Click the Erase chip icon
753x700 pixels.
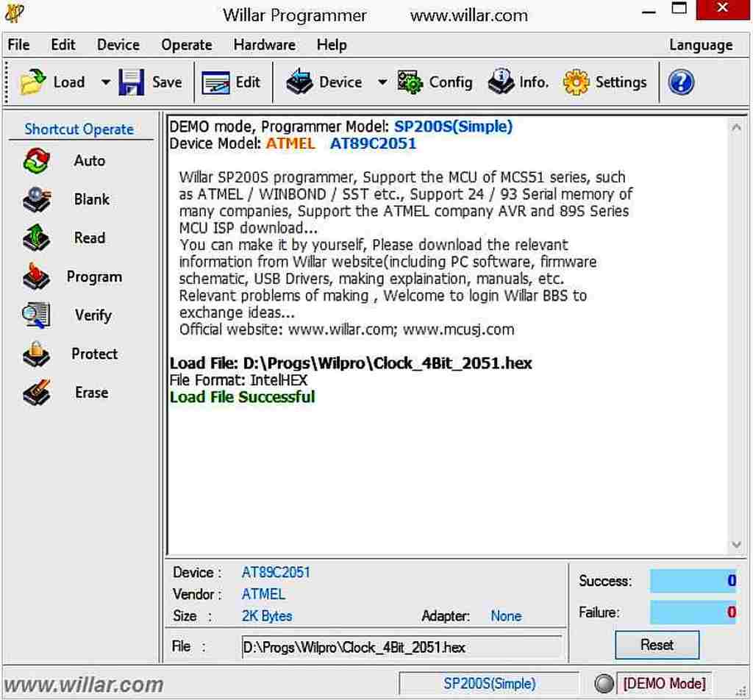pyautogui.click(x=36, y=393)
